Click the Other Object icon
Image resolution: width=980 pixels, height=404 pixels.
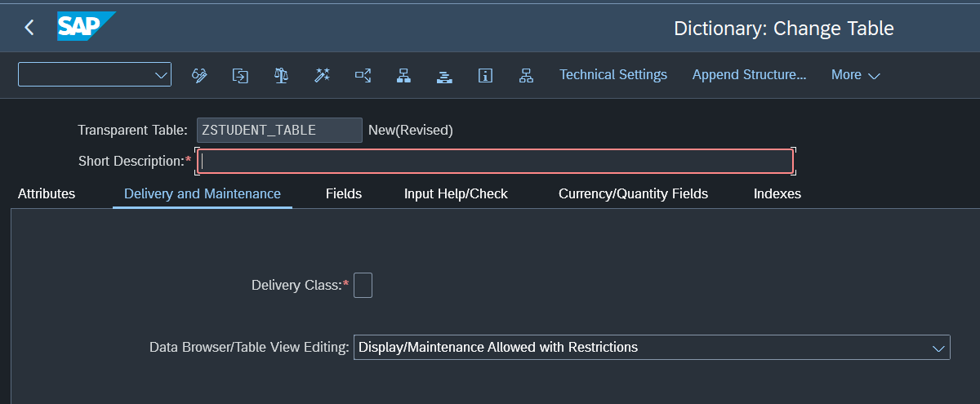pos(240,75)
